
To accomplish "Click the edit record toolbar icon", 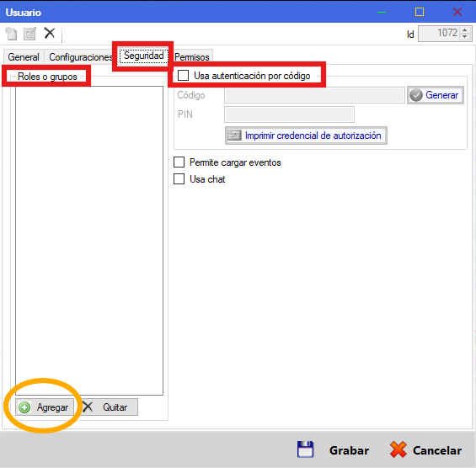I will coord(29,34).
